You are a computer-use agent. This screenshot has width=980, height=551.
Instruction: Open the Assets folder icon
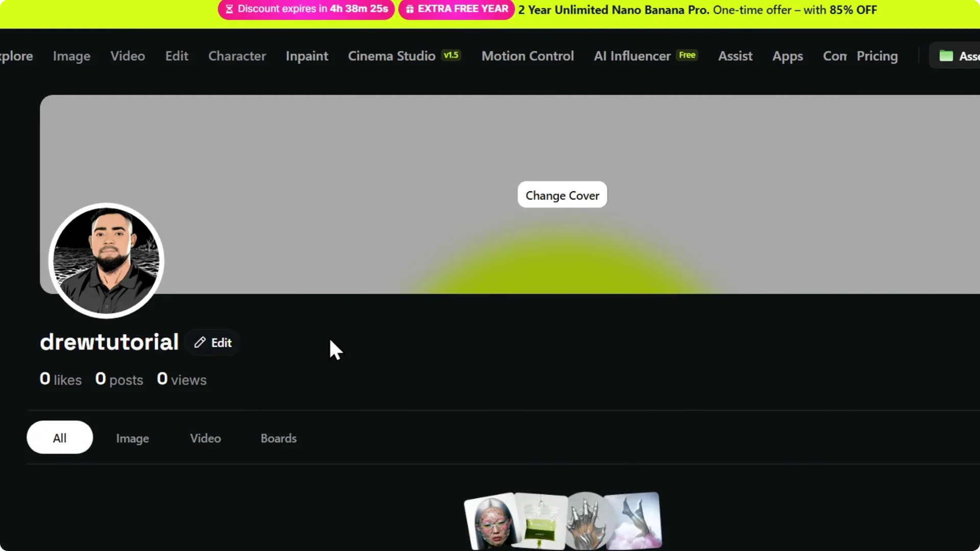click(x=947, y=56)
